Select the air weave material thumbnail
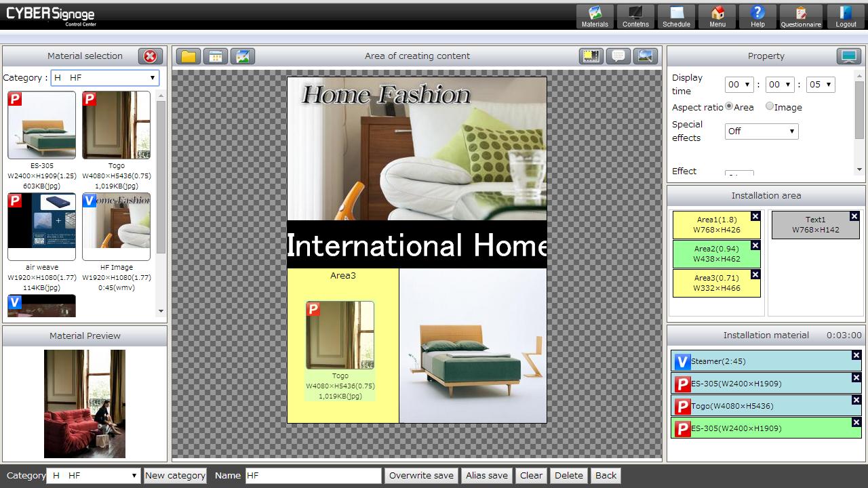Screen dimensions: 868x488 pos(42,227)
